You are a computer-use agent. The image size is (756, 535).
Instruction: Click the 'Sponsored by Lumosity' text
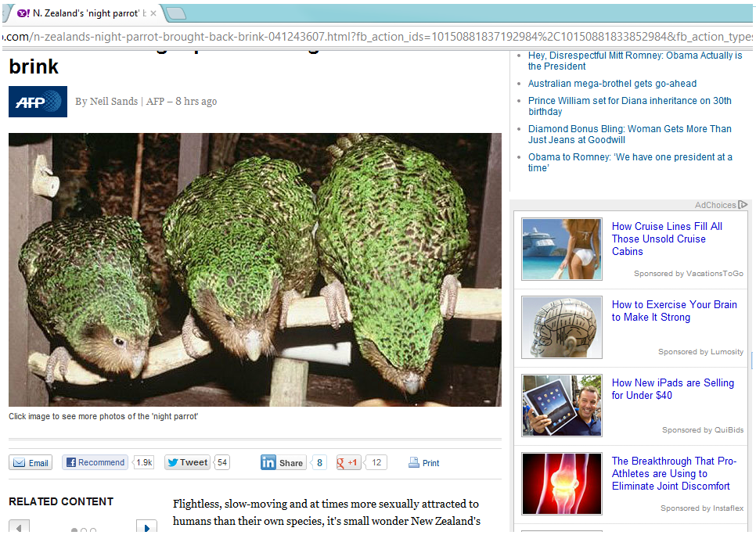700,352
